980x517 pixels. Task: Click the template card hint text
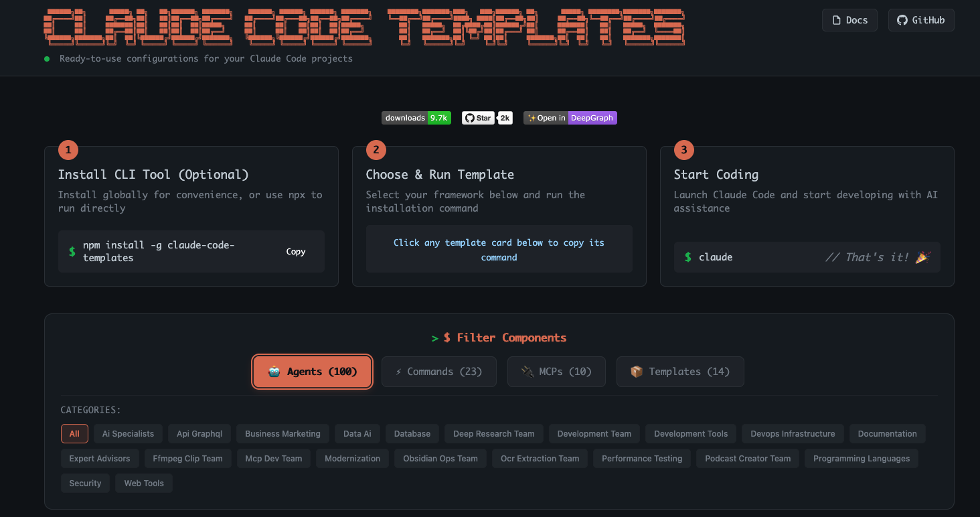[x=499, y=250]
